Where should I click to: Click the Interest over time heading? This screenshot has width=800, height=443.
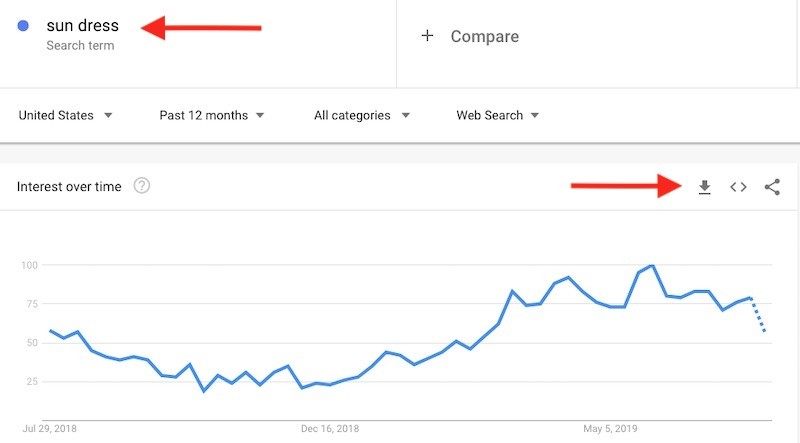[69, 187]
